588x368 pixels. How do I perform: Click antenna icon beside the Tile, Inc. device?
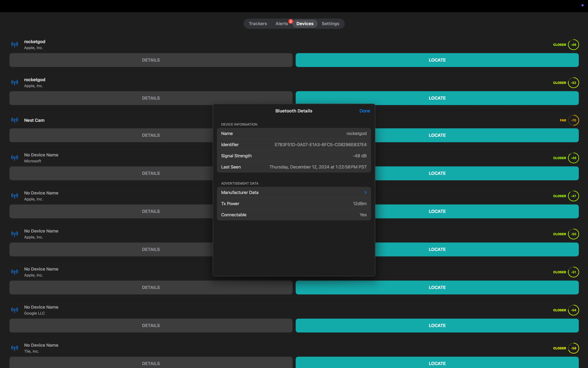click(x=14, y=348)
